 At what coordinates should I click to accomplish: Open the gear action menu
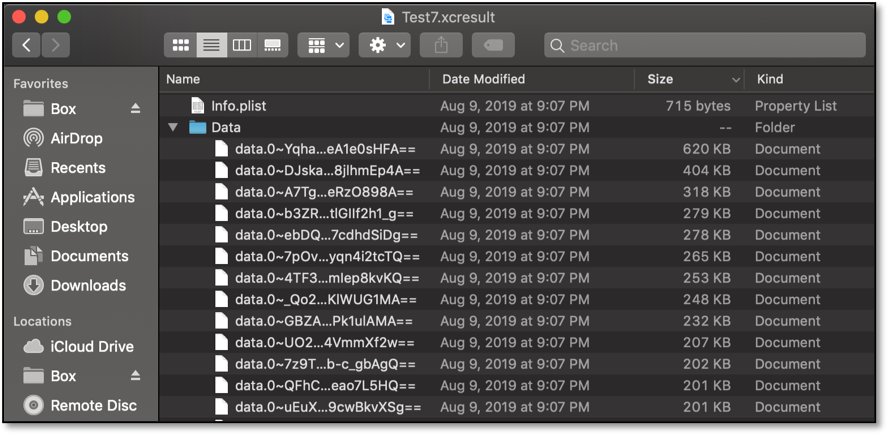tap(387, 45)
